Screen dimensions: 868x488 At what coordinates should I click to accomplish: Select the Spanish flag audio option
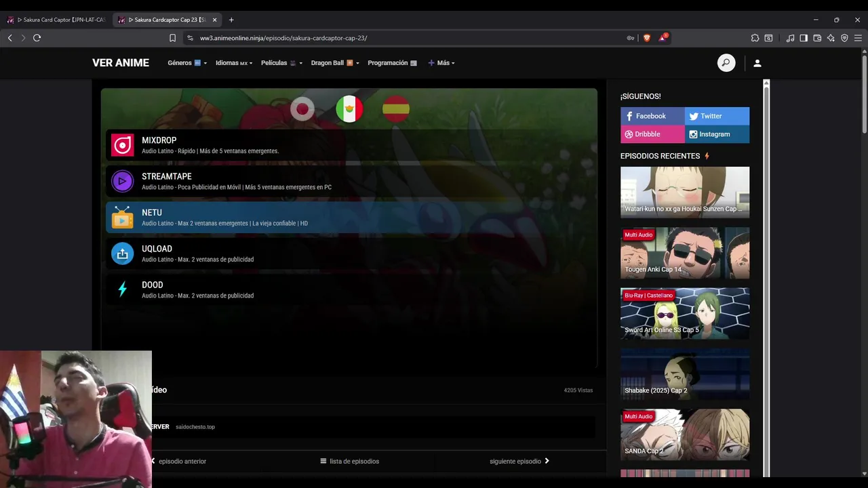click(x=396, y=108)
